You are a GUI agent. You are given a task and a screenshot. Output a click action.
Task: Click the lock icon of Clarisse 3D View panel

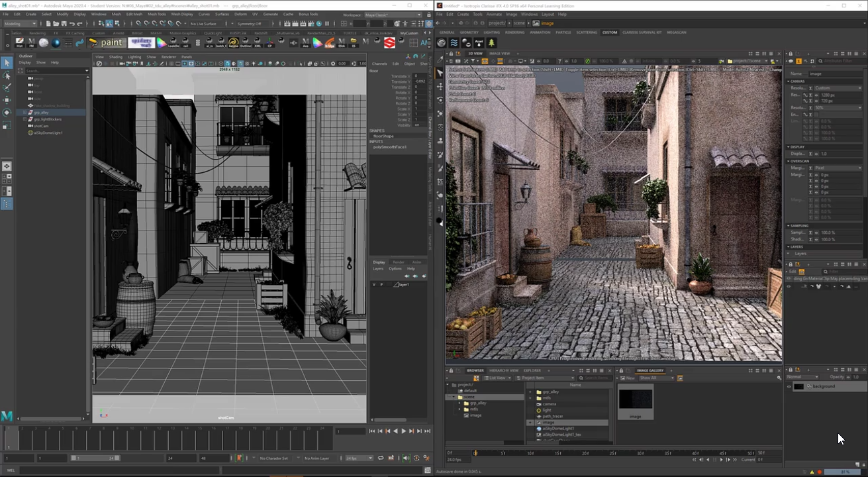(x=450, y=54)
